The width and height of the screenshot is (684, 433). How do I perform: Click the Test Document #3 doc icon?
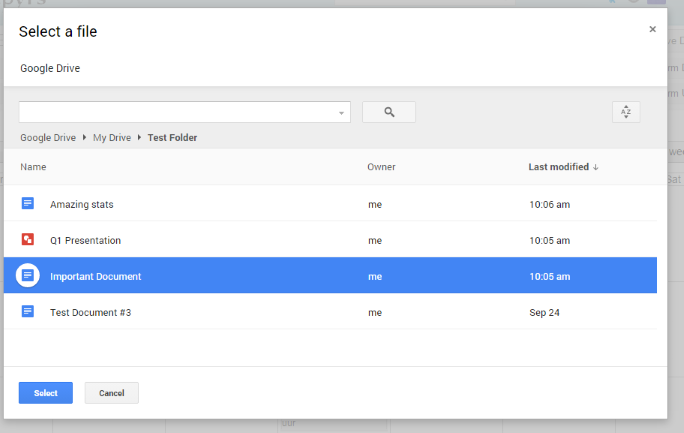27,311
